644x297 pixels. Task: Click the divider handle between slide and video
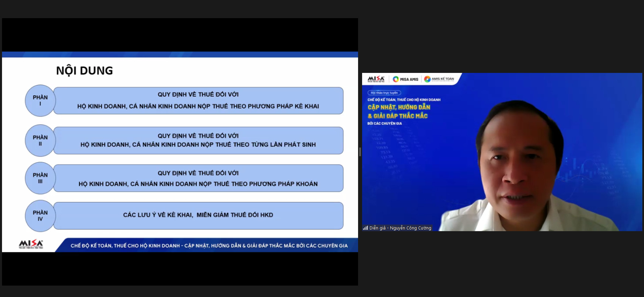point(360,152)
